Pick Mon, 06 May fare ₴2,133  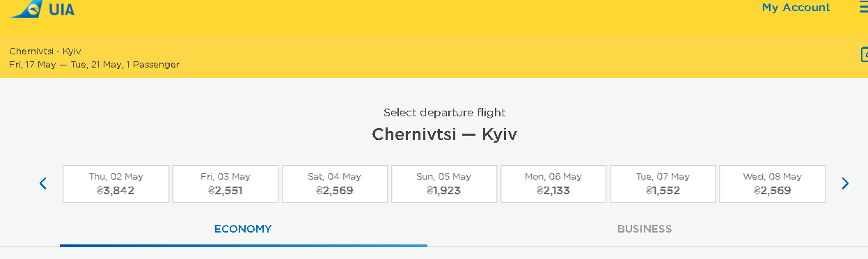(x=553, y=184)
